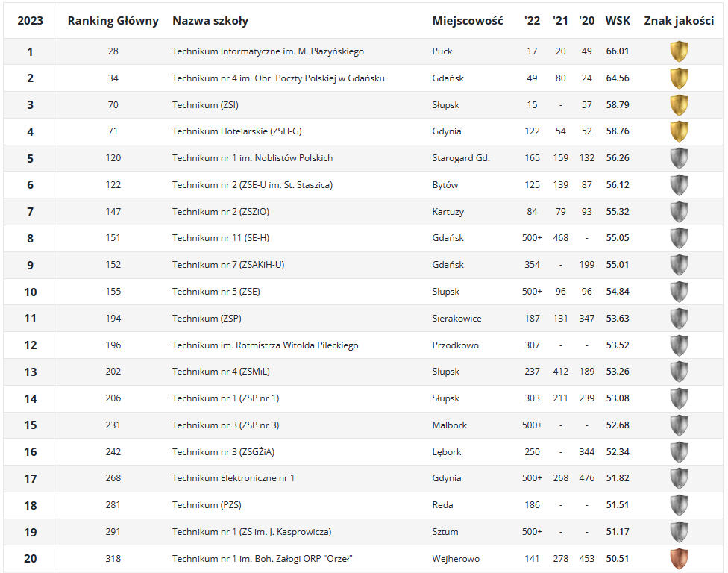Click the bronze shield in the Wejherowo row

click(679, 559)
